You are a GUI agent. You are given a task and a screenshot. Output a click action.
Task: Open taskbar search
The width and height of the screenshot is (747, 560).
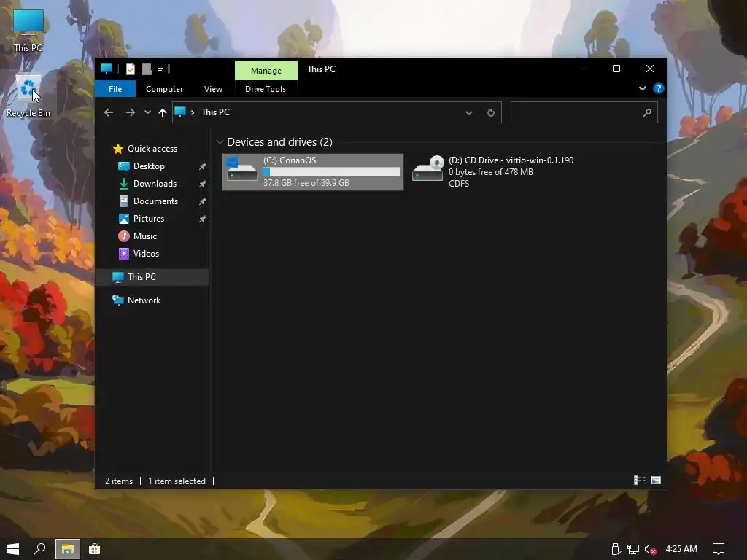click(39, 549)
